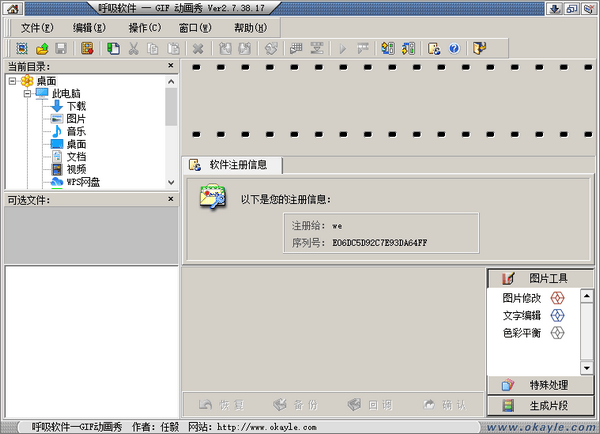Click the save disk toolbar icon
This screenshot has height=434, width=600.
60,48
